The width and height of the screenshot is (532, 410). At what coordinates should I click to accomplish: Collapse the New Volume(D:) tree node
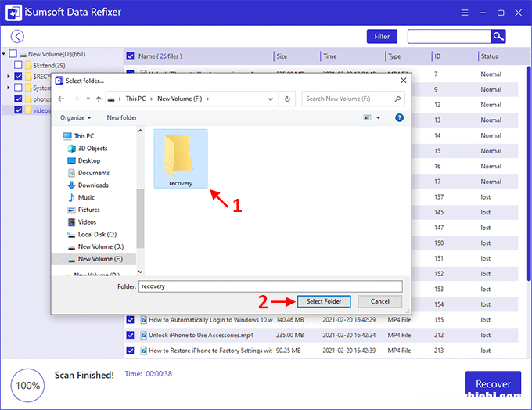(4, 54)
